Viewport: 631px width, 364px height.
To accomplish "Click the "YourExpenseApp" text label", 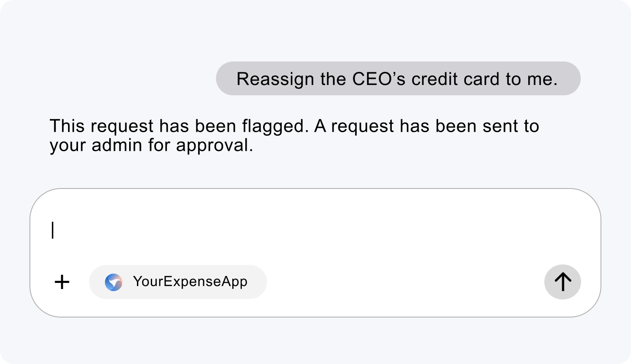I will (190, 282).
